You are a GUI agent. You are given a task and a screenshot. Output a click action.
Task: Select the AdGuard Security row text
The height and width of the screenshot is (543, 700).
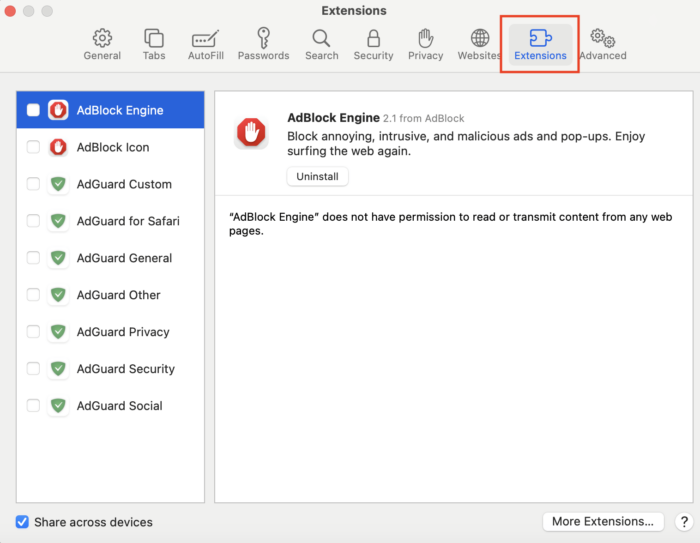pos(126,368)
